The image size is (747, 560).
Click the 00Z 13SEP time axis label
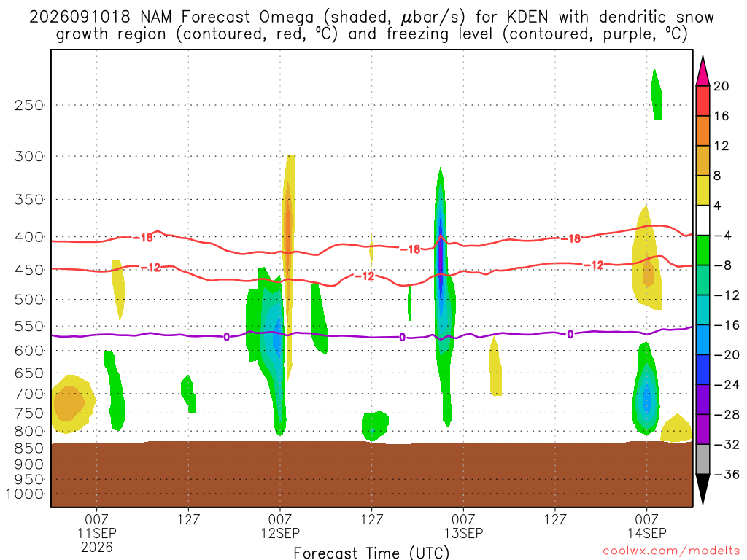(x=463, y=526)
